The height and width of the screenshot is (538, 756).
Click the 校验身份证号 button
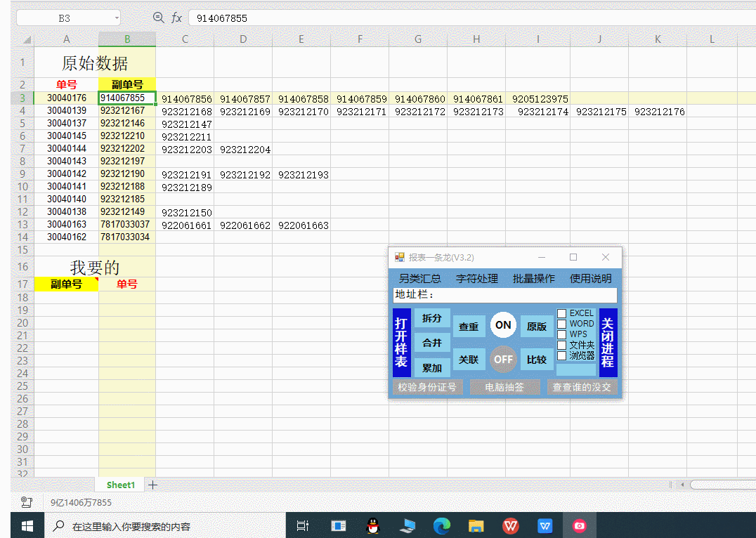click(427, 387)
